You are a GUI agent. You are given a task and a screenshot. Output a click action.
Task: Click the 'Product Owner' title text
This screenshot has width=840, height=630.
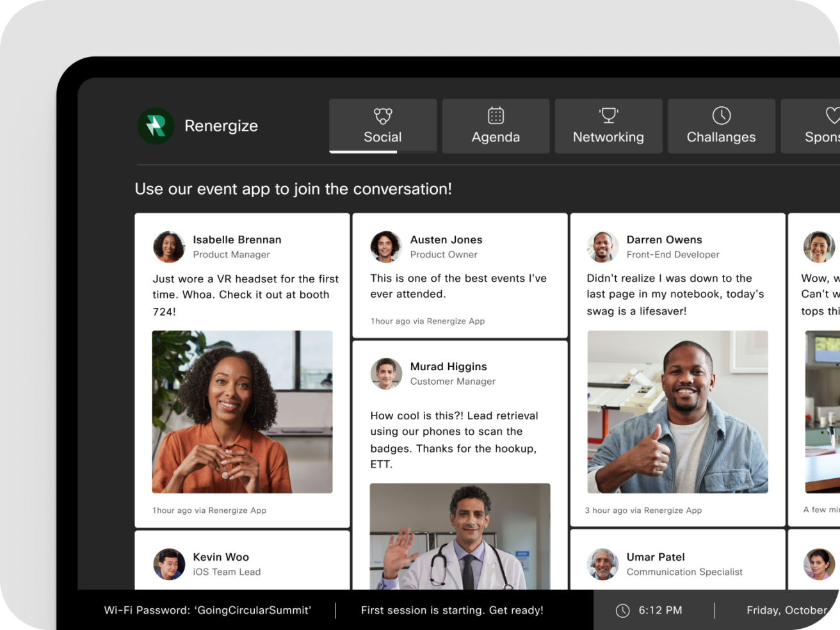(x=444, y=255)
